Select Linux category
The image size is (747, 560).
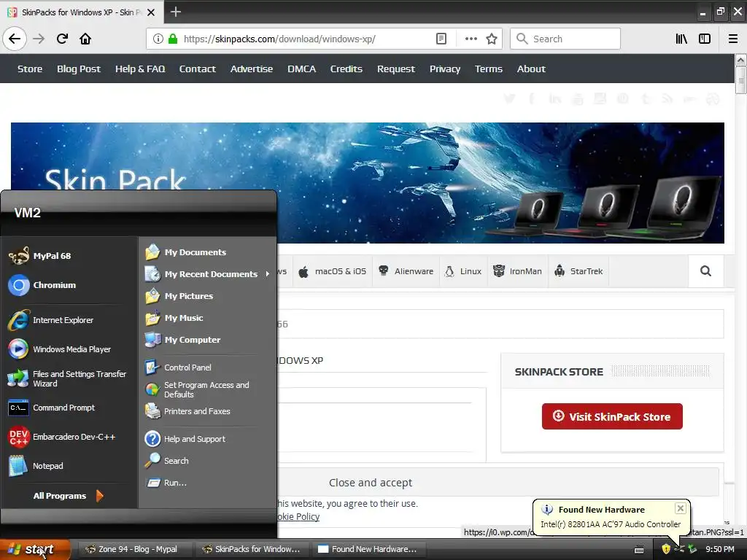pos(463,271)
